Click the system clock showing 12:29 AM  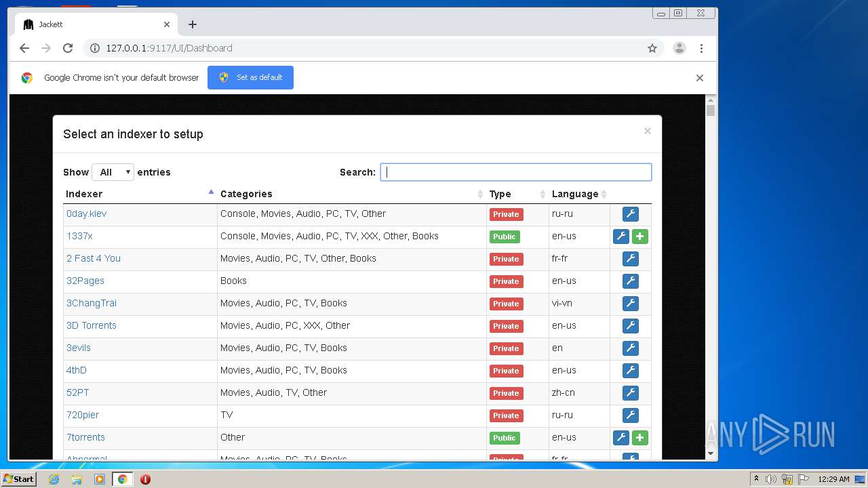point(833,479)
